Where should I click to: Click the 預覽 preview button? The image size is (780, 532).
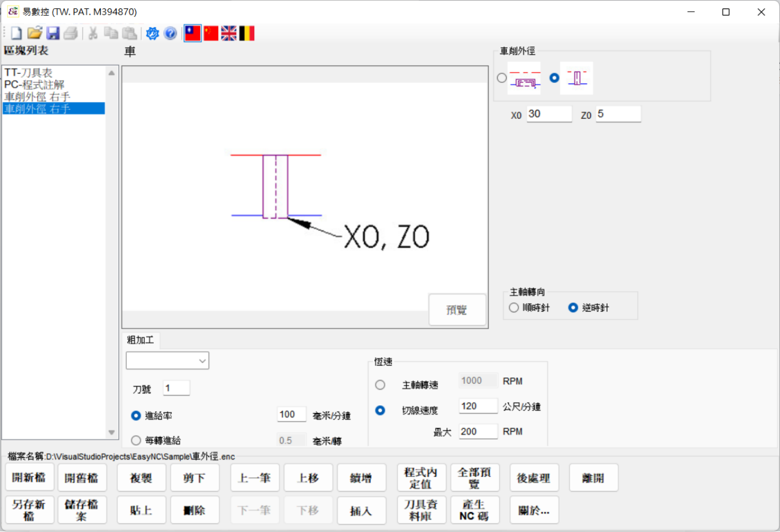457,309
